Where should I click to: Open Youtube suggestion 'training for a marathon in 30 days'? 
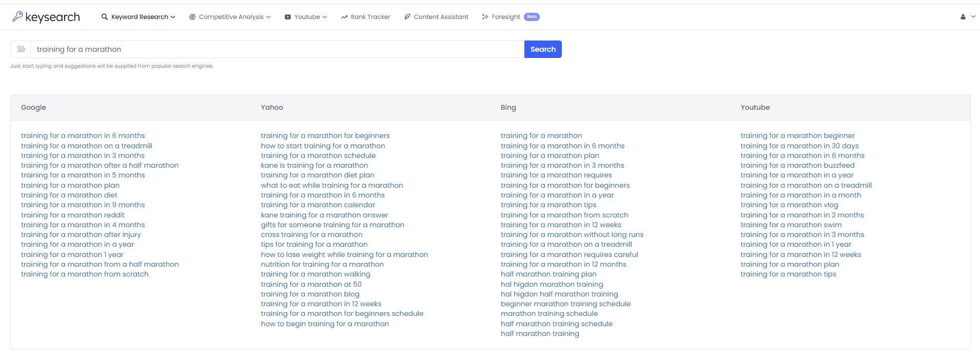[800, 146]
